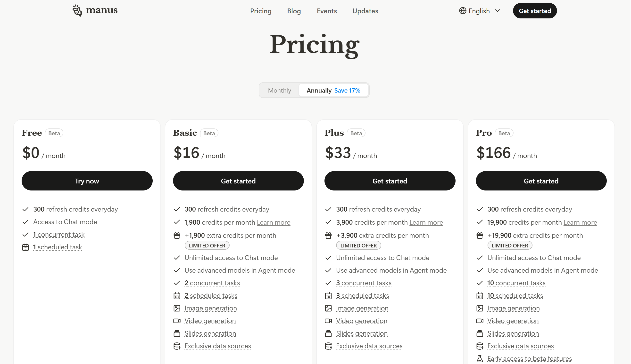
Task: Click the gift icon in the Basic plan
Action: (177, 236)
